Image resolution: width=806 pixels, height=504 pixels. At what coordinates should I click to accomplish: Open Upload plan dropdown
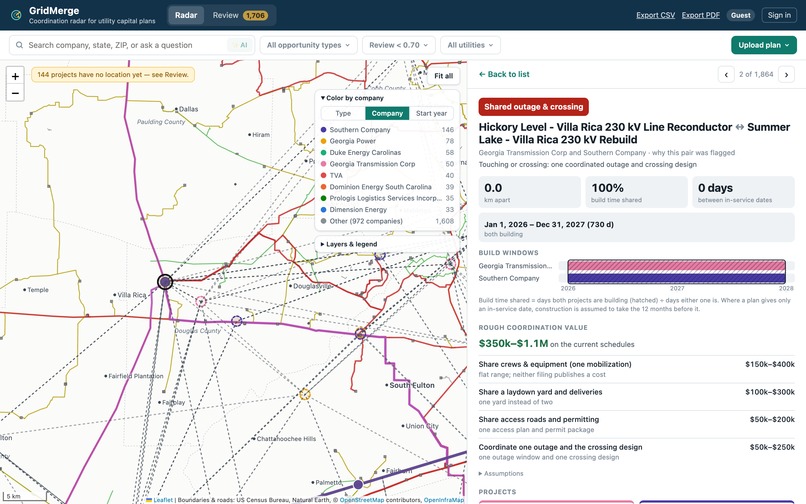(764, 45)
